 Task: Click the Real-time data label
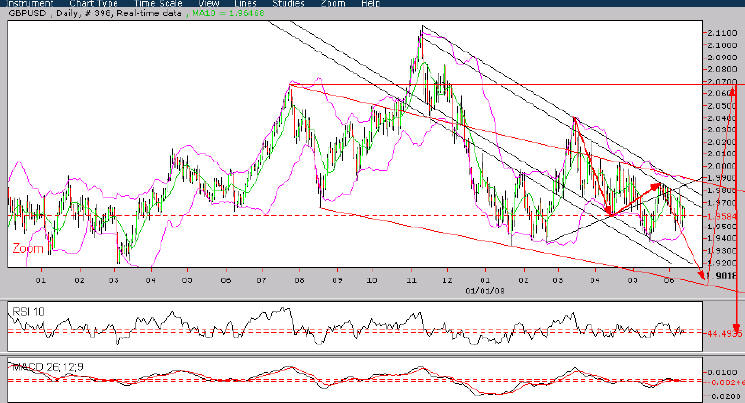coord(149,13)
